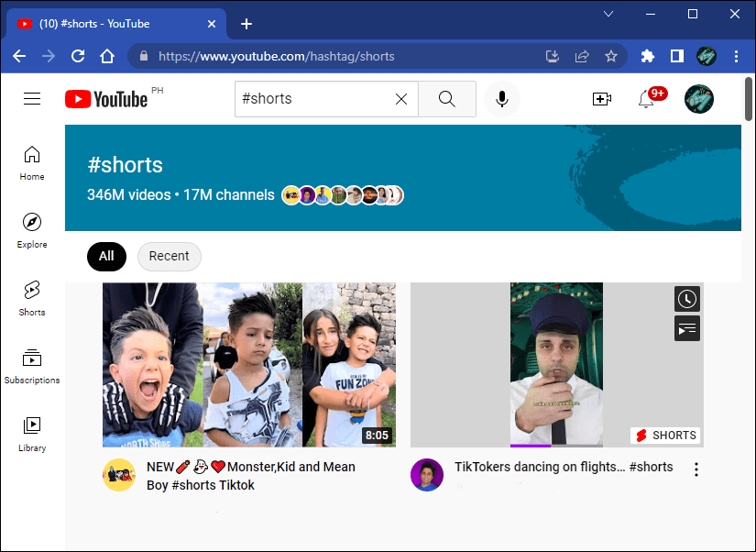Click the YouTube logo
Image resolution: width=756 pixels, height=552 pixels.
point(104,98)
